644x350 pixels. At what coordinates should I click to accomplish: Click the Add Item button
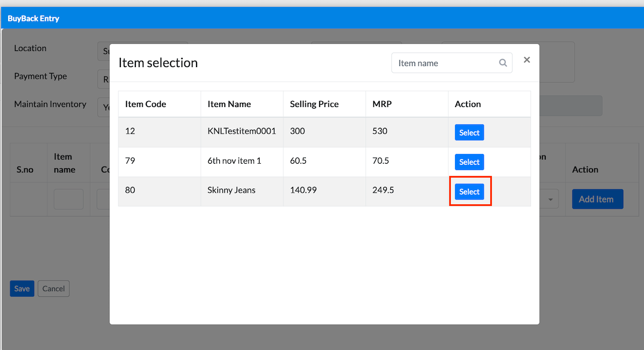(x=597, y=199)
